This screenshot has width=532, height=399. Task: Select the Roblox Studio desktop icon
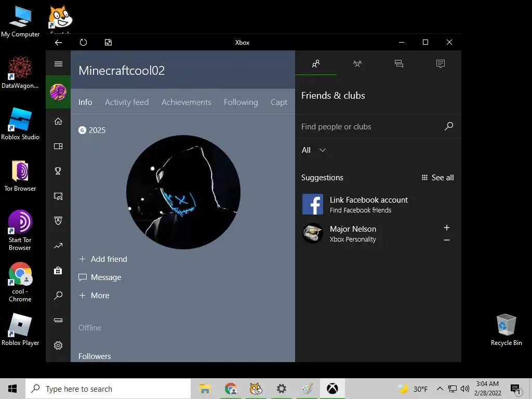(20, 124)
